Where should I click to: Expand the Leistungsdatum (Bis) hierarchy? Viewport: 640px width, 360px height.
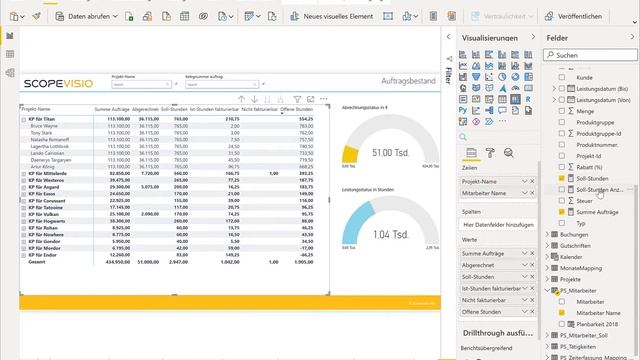[554, 89]
